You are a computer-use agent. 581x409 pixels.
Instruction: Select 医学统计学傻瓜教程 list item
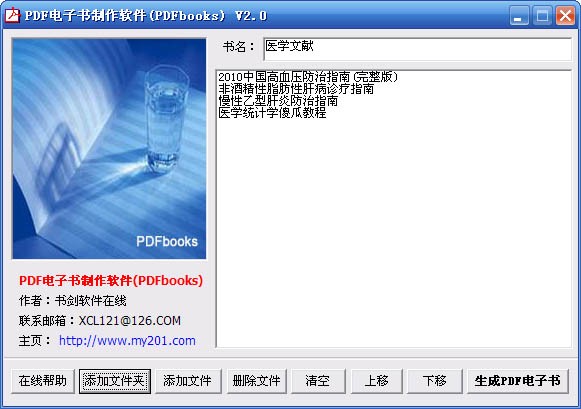(272, 113)
